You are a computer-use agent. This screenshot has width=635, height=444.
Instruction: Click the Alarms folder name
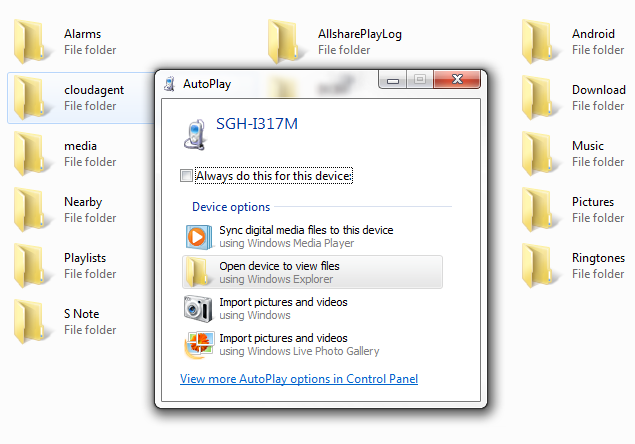point(83,34)
